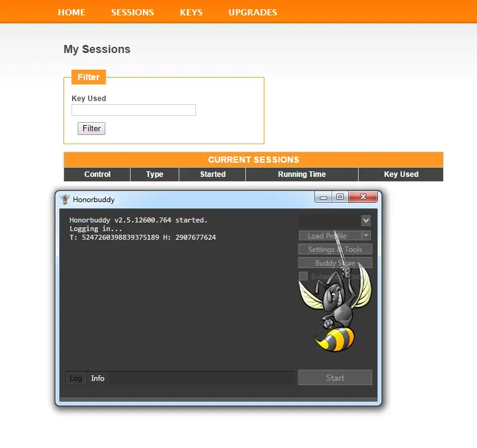
Task: Click the 'Logging in...' log line
Action: click(96, 229)
